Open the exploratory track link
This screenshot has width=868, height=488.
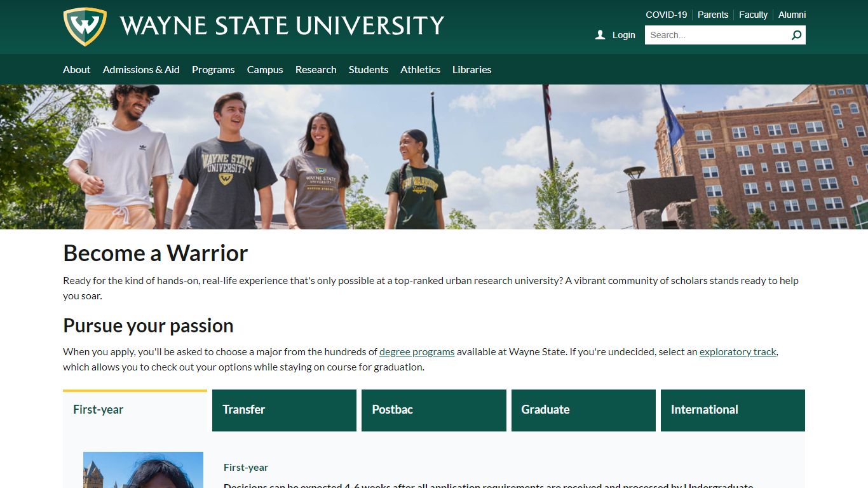tap(737, 351)
